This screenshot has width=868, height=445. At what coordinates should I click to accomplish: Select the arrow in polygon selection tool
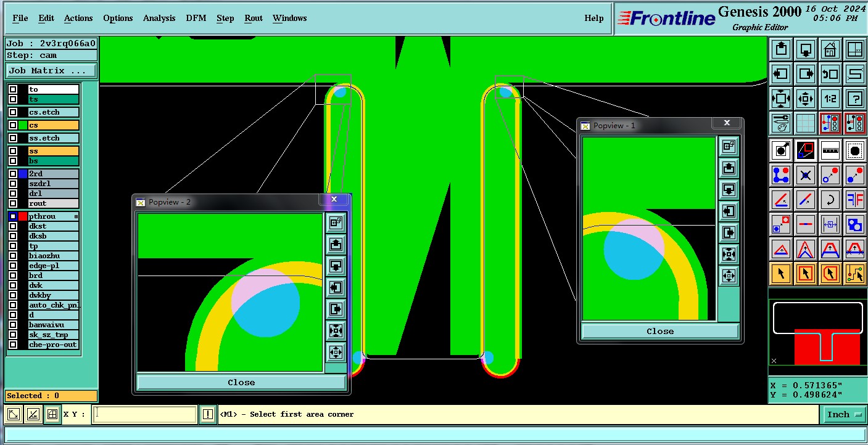[830, 273]
